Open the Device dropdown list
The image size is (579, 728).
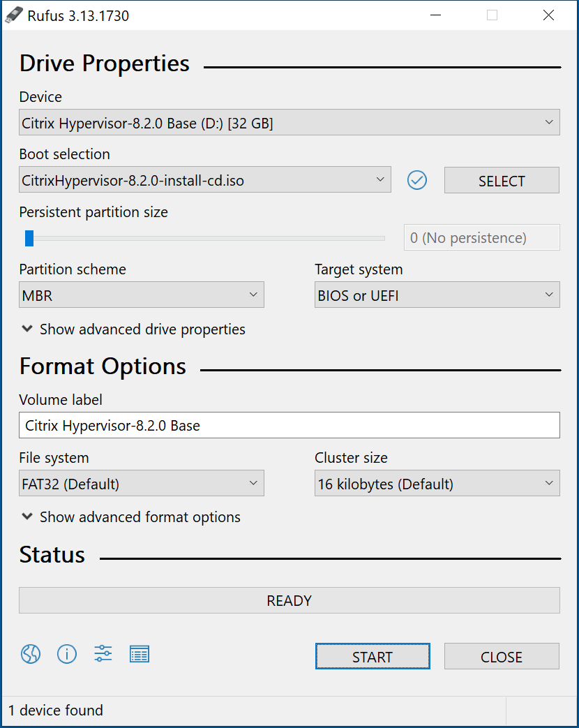(289, 123)
